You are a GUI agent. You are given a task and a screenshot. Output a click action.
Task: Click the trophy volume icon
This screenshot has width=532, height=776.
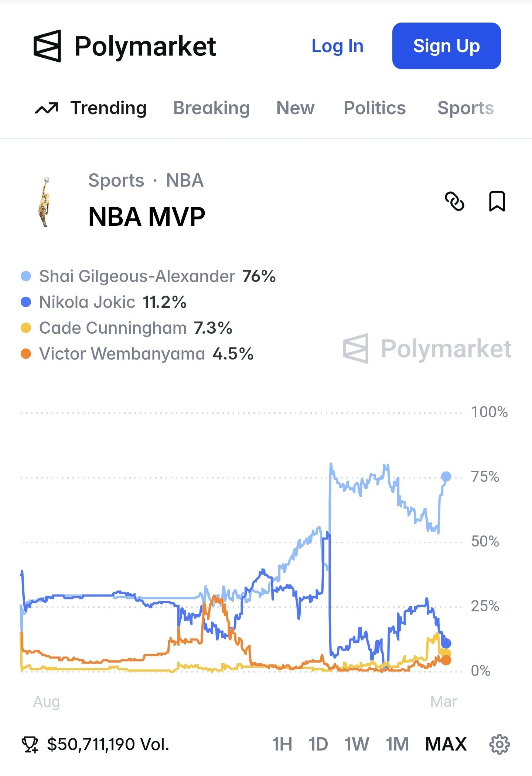[x=30, y=744]
